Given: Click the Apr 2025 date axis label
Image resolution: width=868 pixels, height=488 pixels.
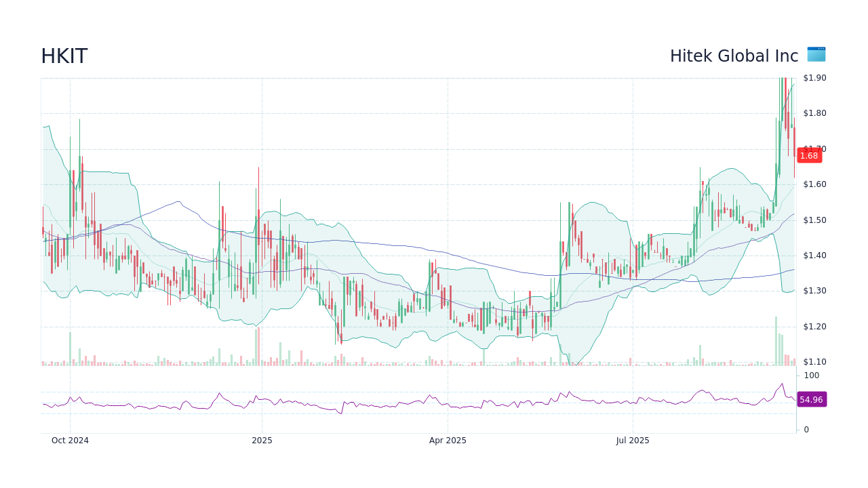Looking at the screenshot, I should 448,441.
